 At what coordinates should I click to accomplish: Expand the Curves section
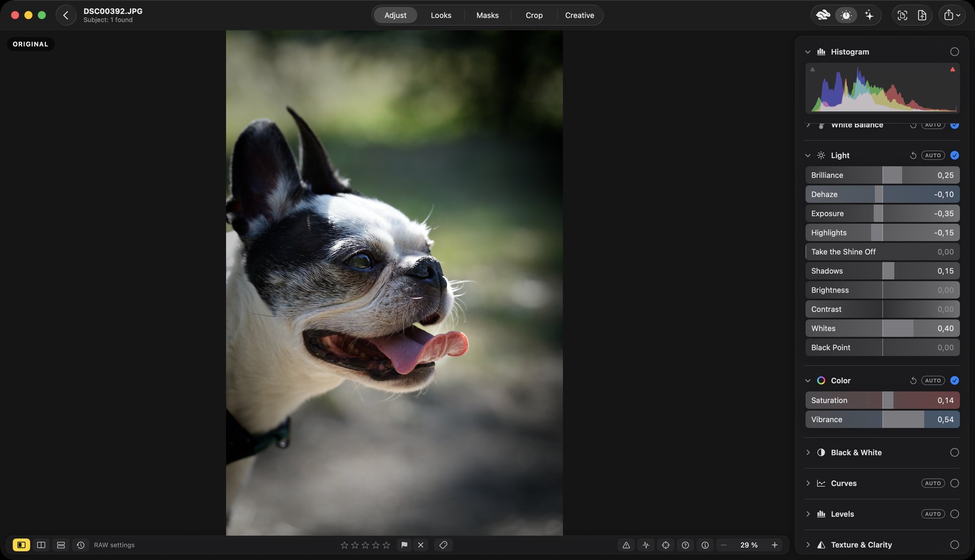[808, 483]
